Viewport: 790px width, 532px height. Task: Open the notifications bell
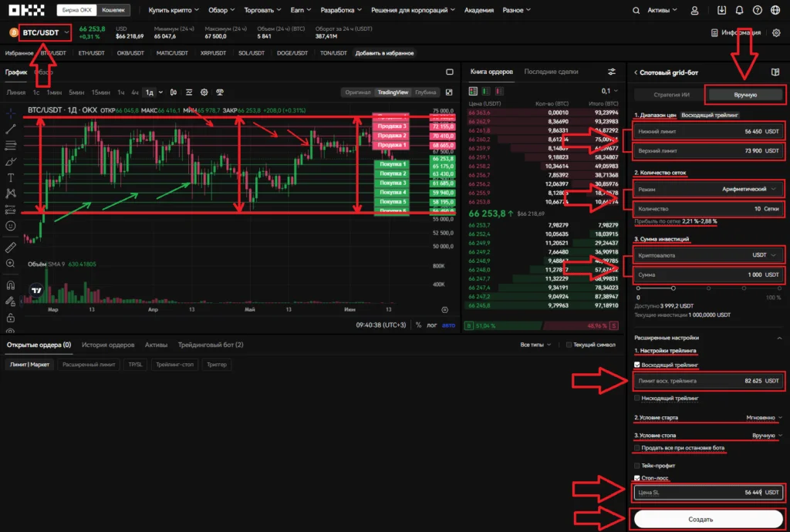(x=739, y=10)
